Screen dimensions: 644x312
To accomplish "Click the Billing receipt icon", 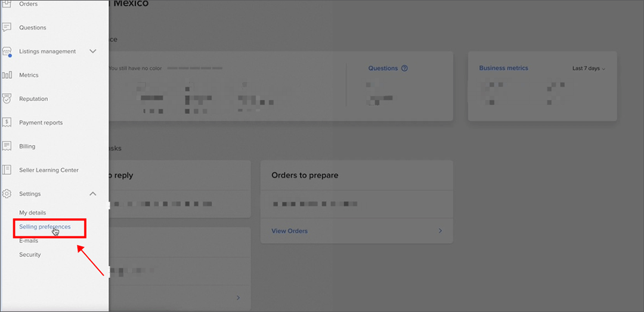I will [7, 146].
